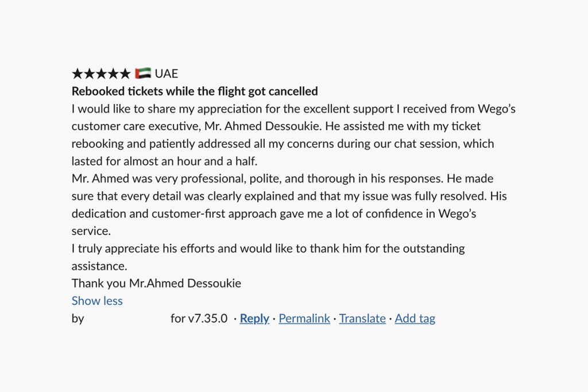Click the third star of the rating
588x392 pixels.
(101, 73)
